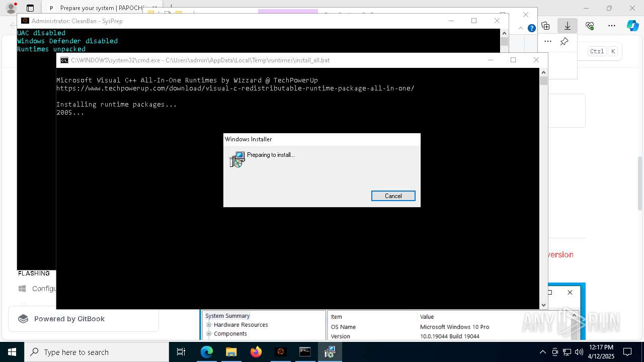Screen dimensions: 644x362
Task: Show hidden system tray icons
Action: (x=542, y=352)
